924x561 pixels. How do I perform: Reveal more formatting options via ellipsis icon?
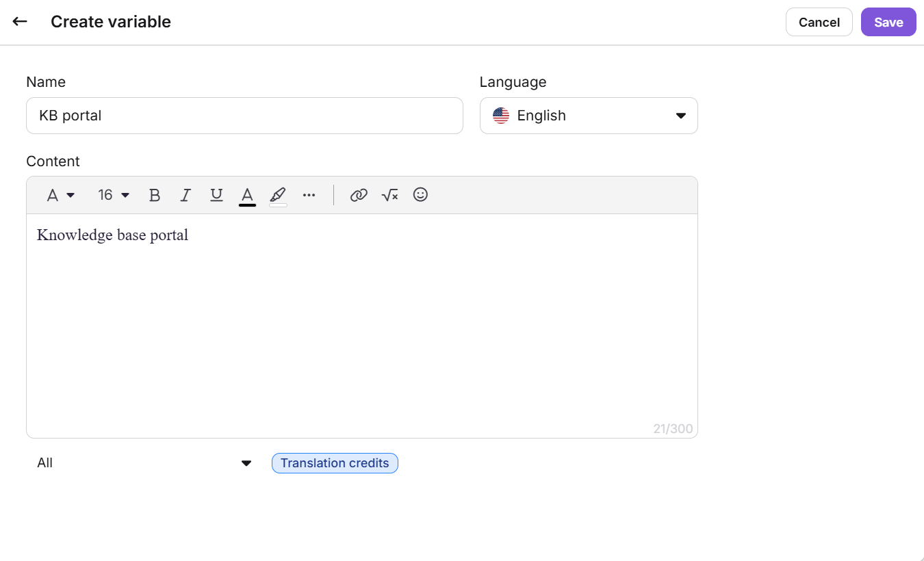(309, 195)
